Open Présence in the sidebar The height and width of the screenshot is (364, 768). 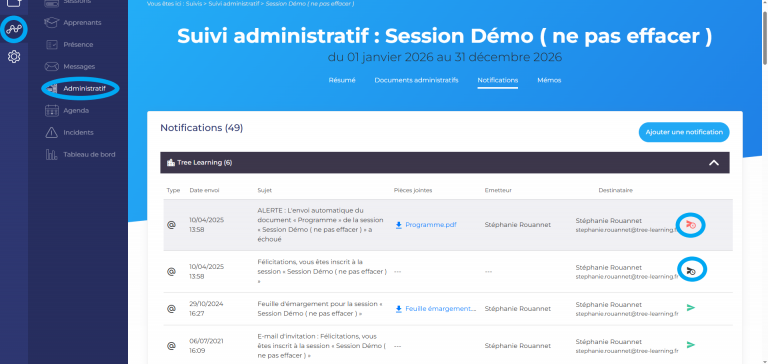pyautogui.click(x=78, y=45)
